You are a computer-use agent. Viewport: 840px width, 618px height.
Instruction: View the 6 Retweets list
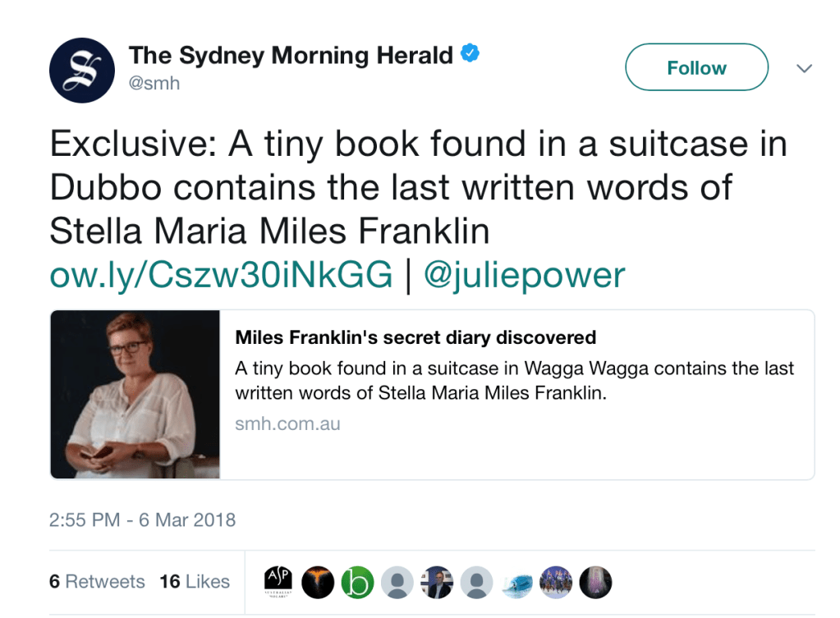click(97, 582)
